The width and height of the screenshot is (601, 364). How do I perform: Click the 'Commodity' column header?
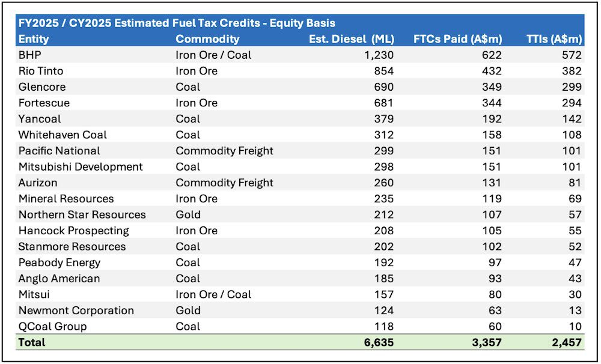click(x=207, y=39)
